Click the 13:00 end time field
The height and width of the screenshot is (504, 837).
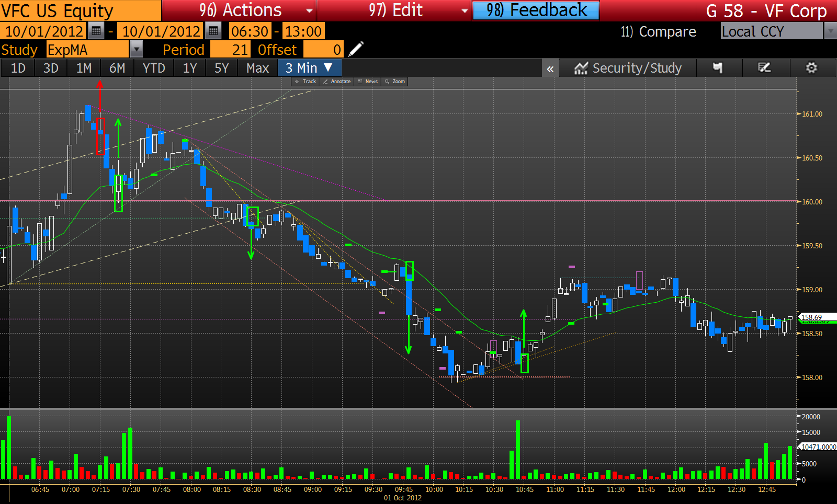pyautogui.click(x=303, y=31)
